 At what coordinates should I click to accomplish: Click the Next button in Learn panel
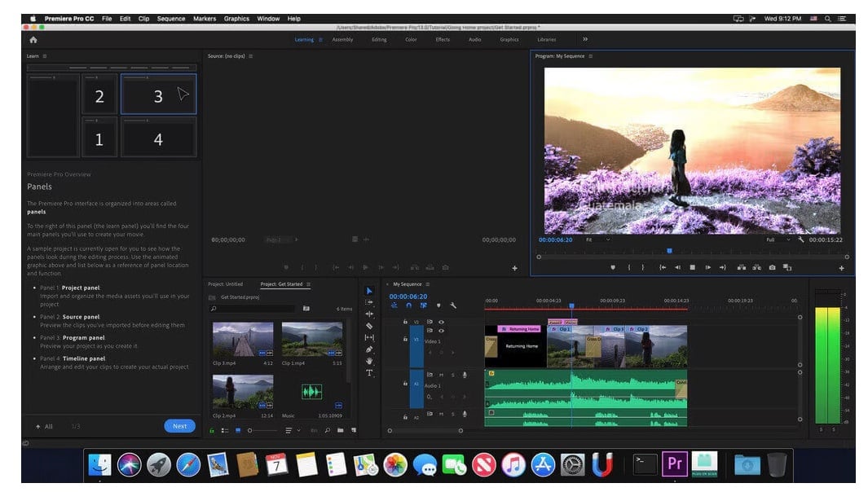point(179,426)
